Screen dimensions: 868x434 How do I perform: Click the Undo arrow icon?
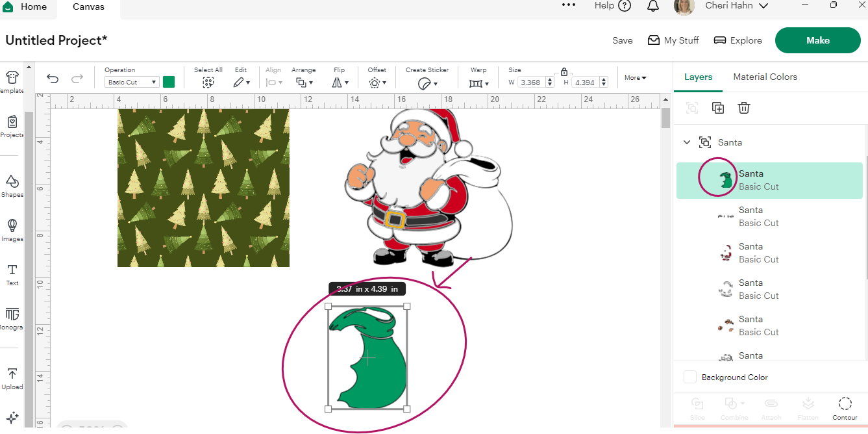coord(53,79)
